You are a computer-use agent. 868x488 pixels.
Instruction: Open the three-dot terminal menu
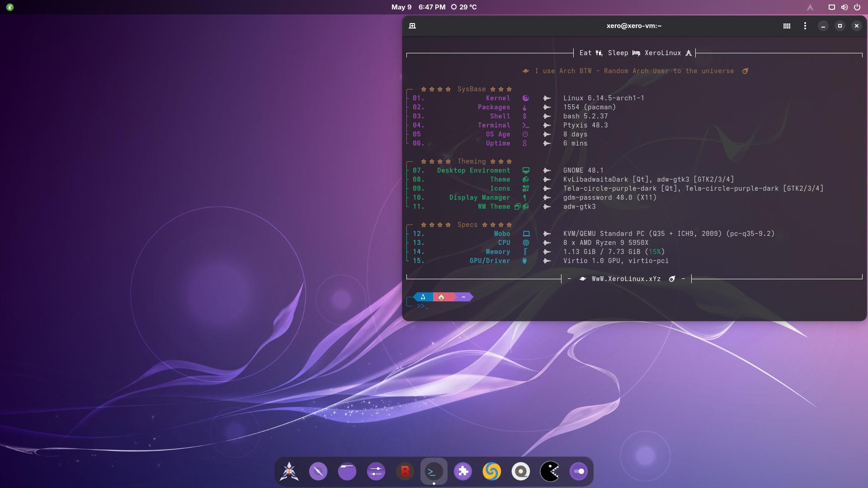[805, 26]
